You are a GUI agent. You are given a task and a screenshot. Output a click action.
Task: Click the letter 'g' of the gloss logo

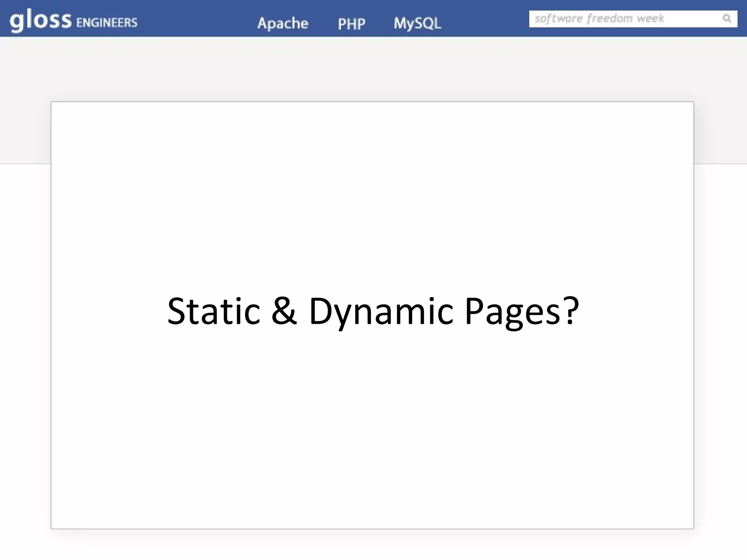(x=17, y=22)
